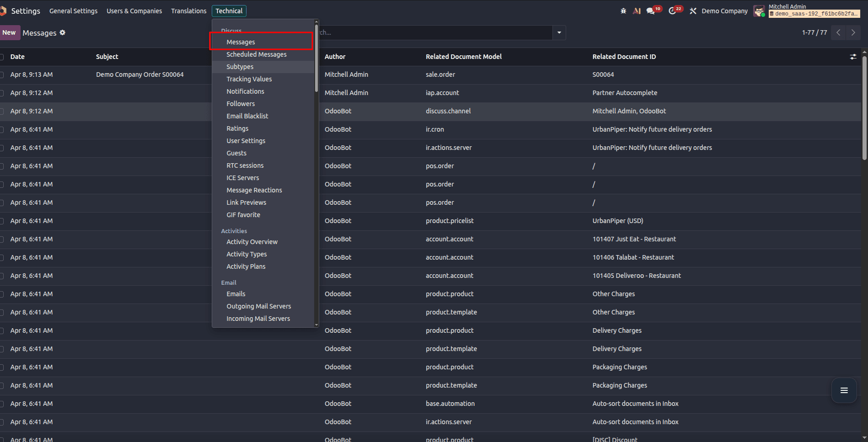868x442 pixels.
Task: Choose Scheduled Messages from the Technical menu
Action: pos(257,54)
